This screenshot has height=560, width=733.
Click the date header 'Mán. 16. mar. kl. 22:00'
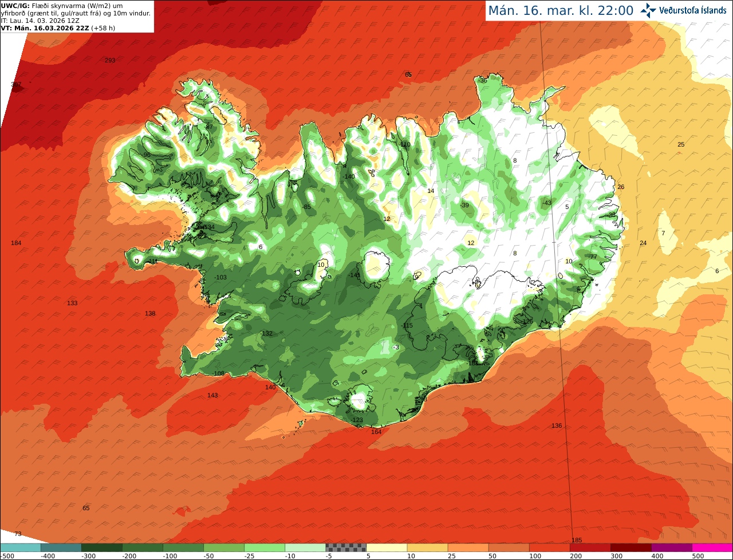tap(561, 10)
